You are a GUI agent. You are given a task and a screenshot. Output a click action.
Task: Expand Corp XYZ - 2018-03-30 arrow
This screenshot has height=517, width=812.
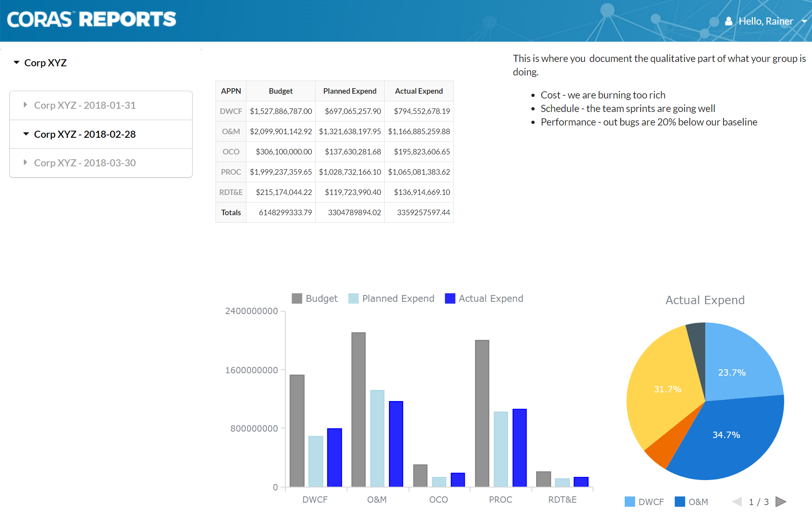pos(25,162)
